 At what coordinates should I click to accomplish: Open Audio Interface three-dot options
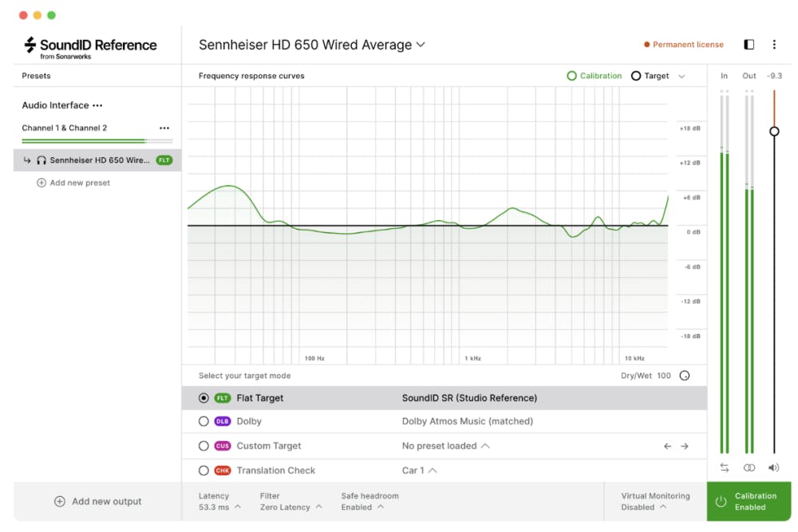point(97,105)
